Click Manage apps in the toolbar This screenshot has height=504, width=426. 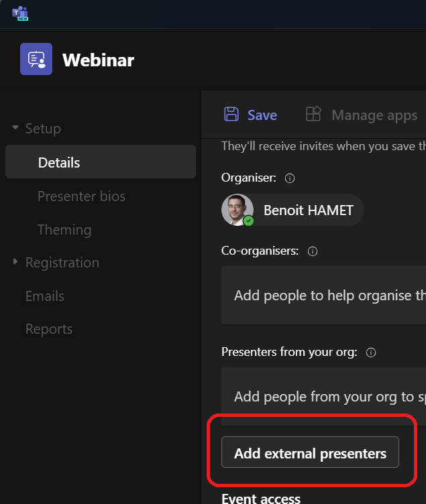pyautogui.click(x=374, y=115)
